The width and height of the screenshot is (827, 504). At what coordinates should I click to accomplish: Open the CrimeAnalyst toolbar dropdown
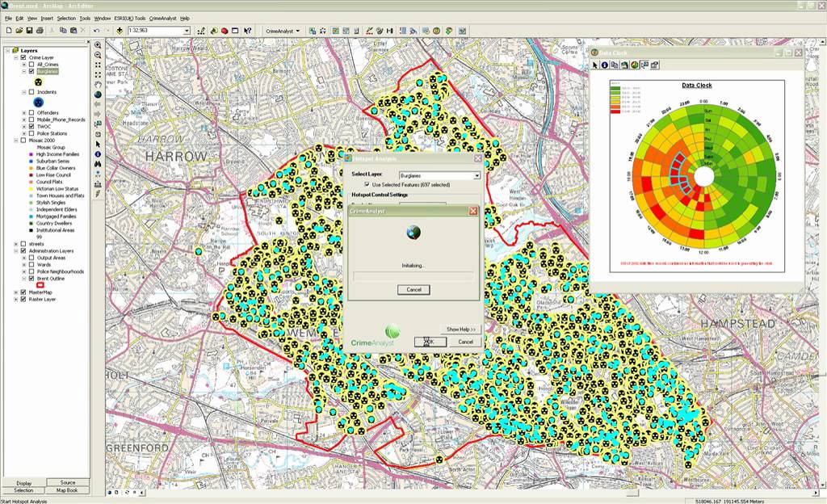pyautogui.click(x=297, y=31)
